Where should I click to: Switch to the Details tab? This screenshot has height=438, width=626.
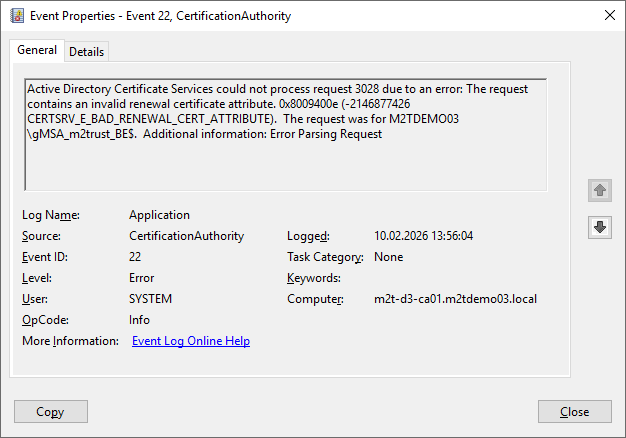(x=86, y=52)
